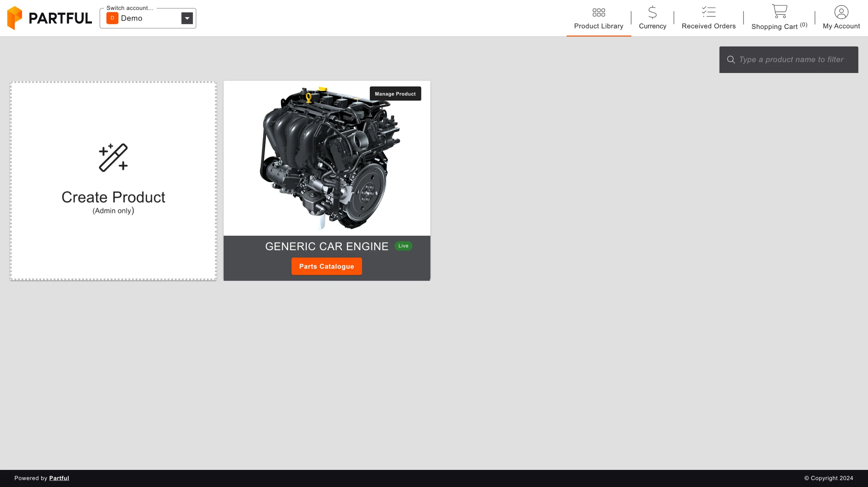868x487 pixels.
Task: Click the search magnifier icon
Action: click(x=731, y=60)
